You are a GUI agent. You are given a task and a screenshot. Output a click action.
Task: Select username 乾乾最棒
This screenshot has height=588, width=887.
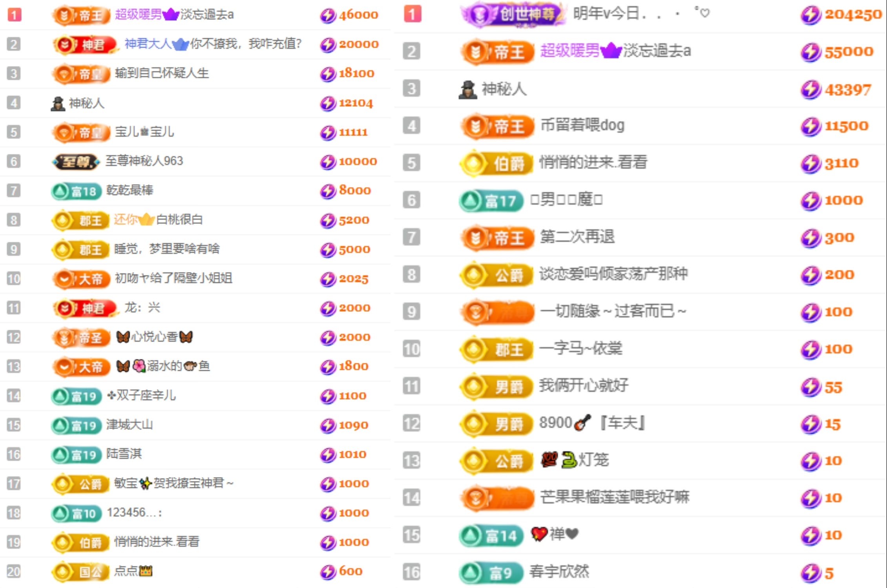[130, 190]
